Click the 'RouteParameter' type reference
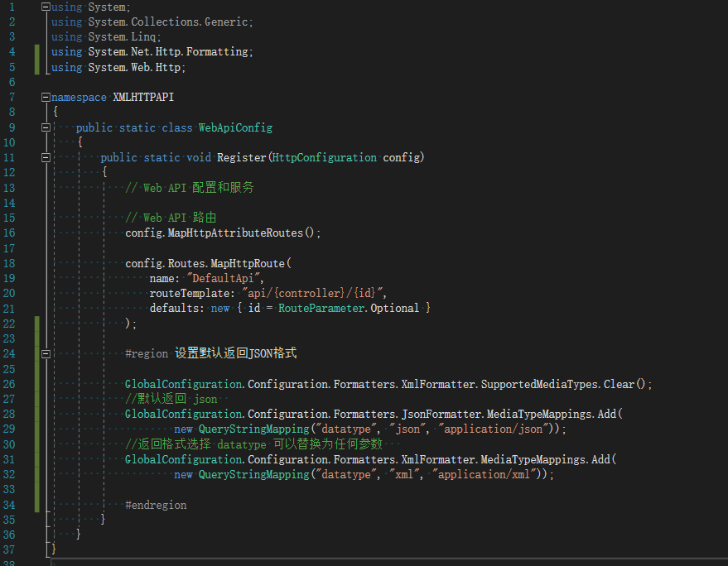Screen dimensions: 728x566 321,308
